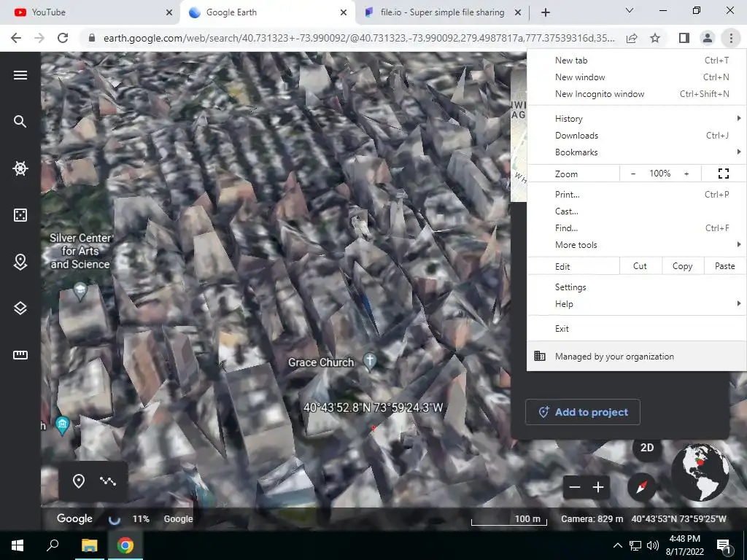Open a New Incognito window
The image size is (747, 560).
point(636,94)
